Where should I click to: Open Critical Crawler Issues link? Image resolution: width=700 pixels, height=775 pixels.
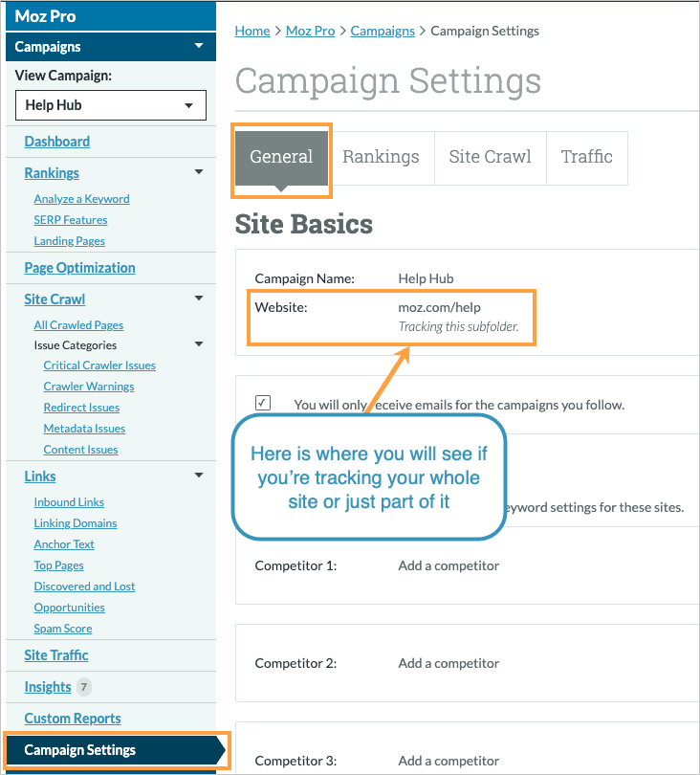tap(99, 365)
